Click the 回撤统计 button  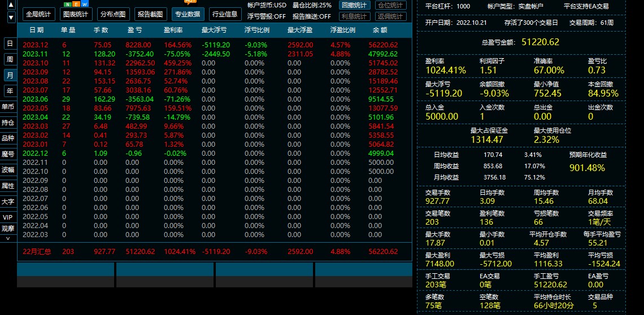pyautogui.click(x=355, y=5)
